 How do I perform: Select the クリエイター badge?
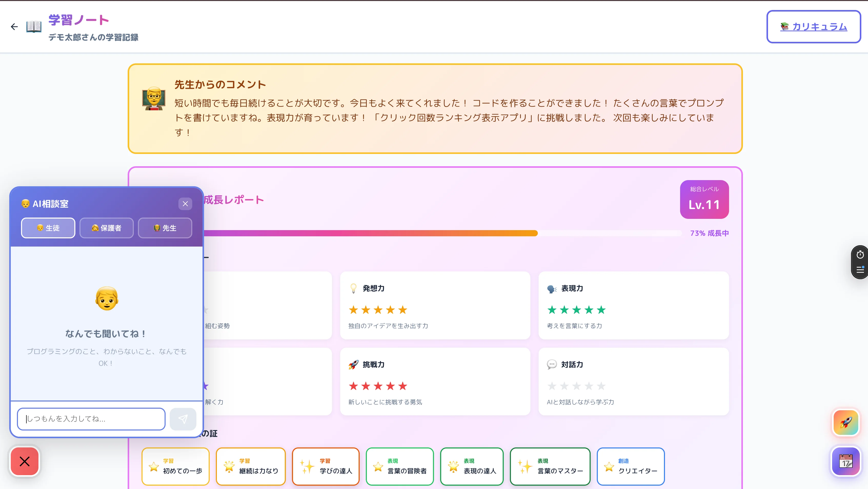630,466
